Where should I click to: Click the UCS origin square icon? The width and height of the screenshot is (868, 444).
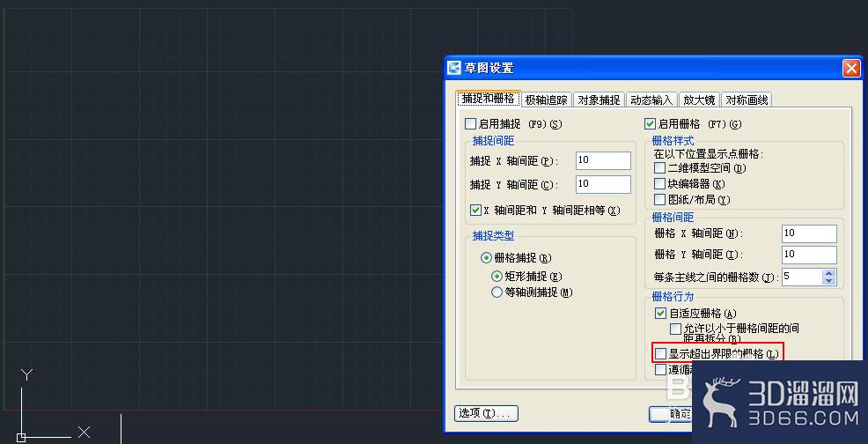click(21, 438)
